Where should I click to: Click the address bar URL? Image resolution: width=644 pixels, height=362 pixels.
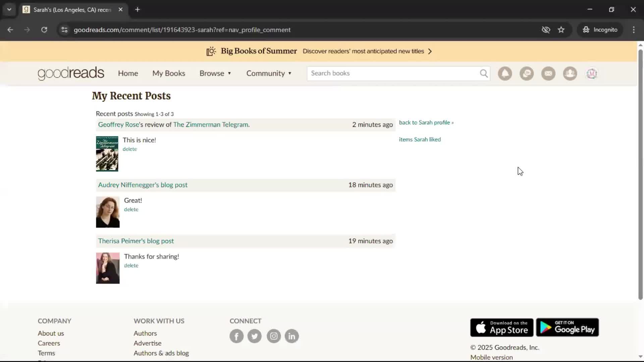(182, 29)
